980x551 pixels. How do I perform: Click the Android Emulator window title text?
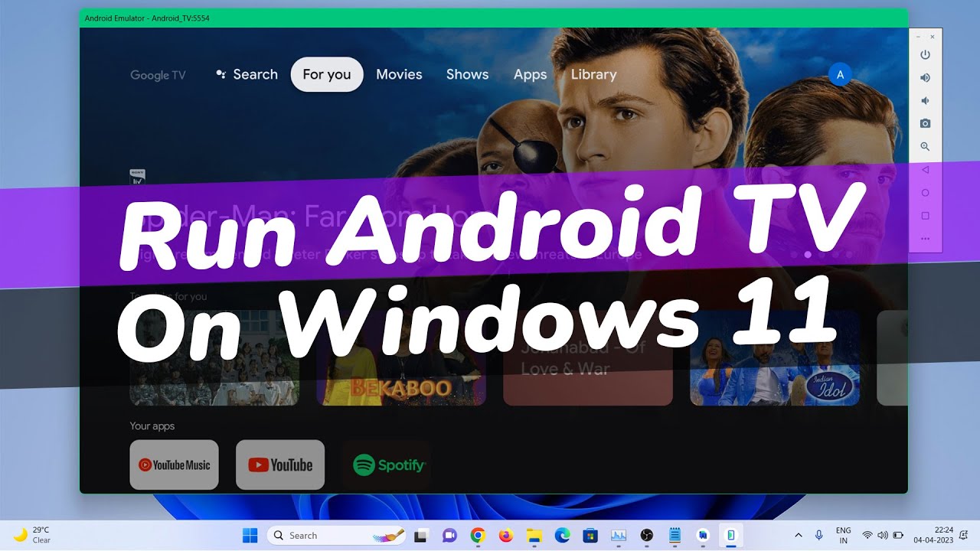pos(147,18)
